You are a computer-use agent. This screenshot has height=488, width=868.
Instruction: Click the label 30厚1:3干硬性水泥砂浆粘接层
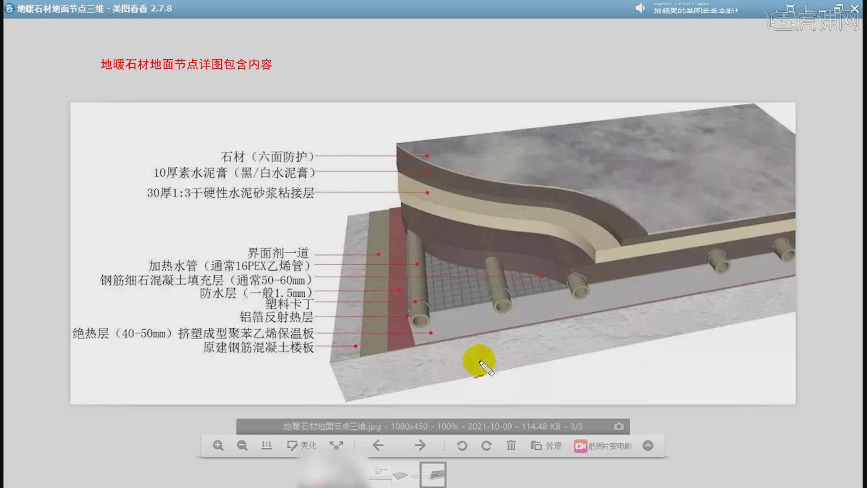(231, 193)
